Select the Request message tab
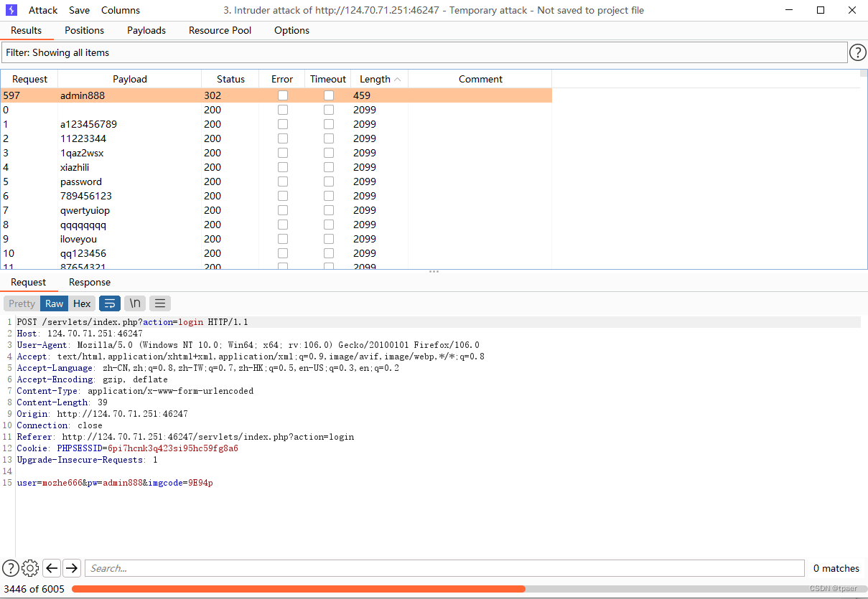The height and width of the screenshot is (599, 868). (29, 282)
